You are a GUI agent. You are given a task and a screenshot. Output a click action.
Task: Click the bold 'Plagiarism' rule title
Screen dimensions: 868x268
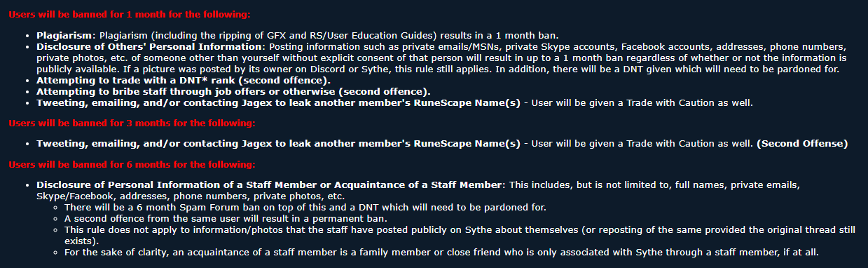(65, 35)
